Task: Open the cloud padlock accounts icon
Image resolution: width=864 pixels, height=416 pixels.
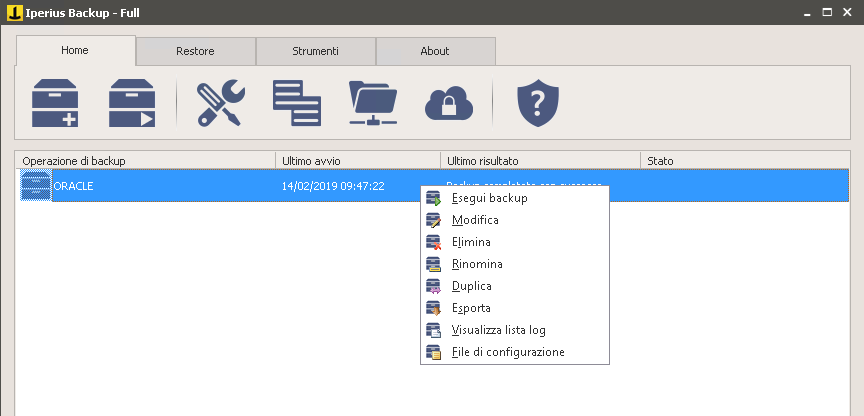Action: tap(449, 104)
